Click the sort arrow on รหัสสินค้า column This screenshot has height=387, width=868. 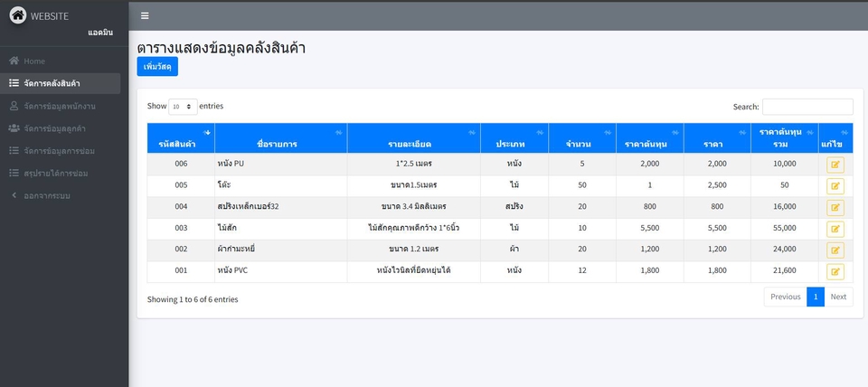click(208, 132)
